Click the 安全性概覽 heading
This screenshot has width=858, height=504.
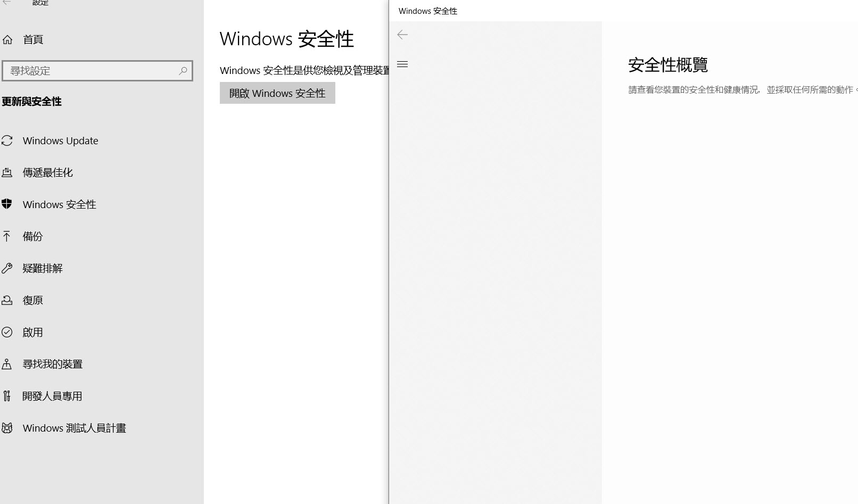(668, 65)
